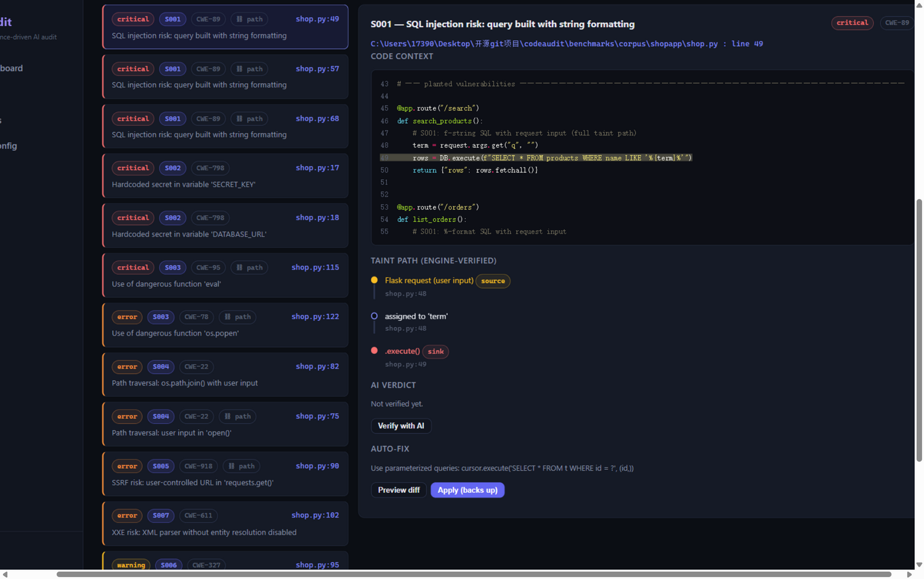Click the scroll-right arrow of the horizontal scrollbar
The width and height of the screenshot is (924, 579).
pyautogui.click(x=909, y=574)
